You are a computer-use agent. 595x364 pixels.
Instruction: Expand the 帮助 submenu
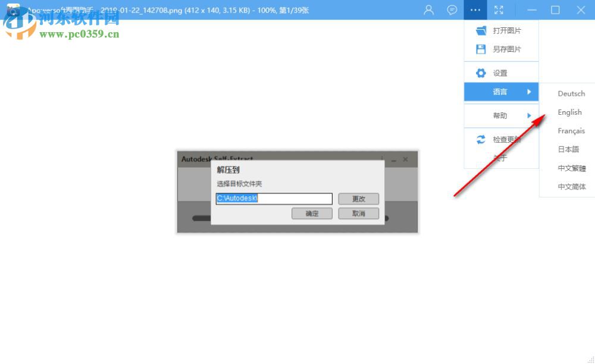tap(500, 115)
